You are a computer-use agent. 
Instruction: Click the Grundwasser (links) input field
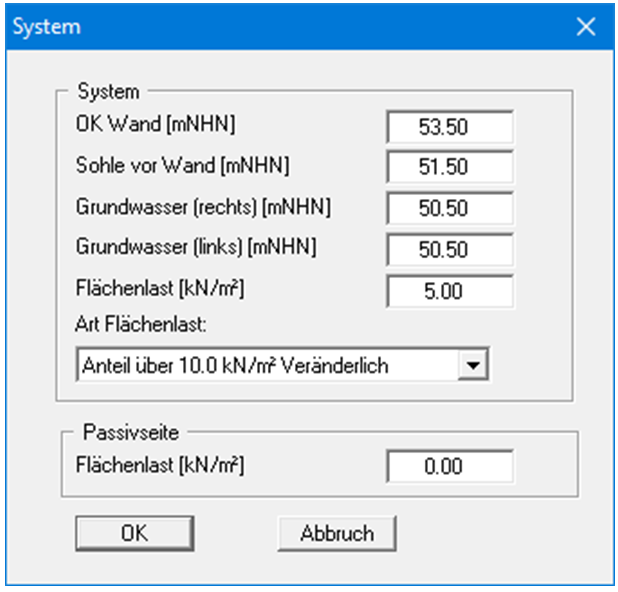[449, 251]
